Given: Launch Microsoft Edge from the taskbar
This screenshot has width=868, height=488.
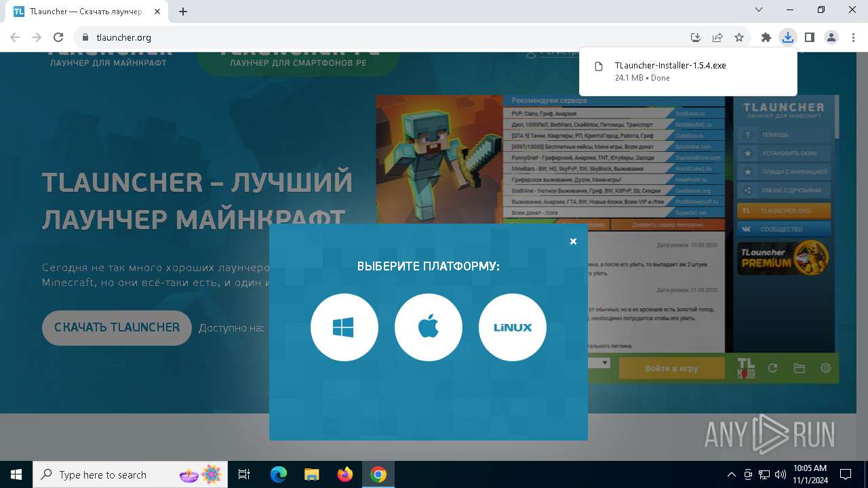Looking at the screenshot, I should [279, 474].
